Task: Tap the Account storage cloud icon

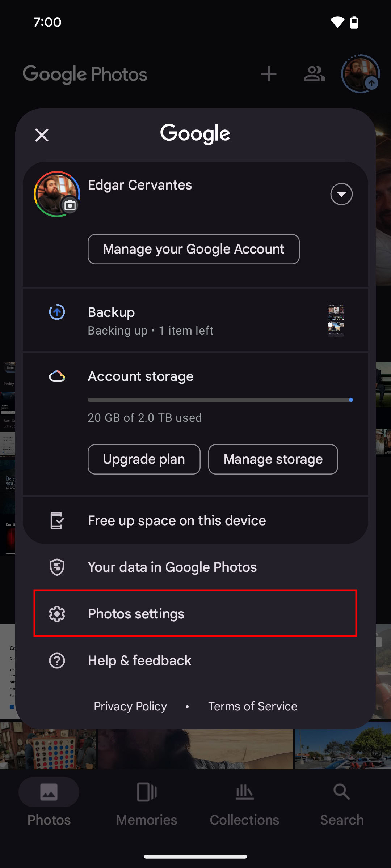Action: pyautogui.click(x=57, y=376)
